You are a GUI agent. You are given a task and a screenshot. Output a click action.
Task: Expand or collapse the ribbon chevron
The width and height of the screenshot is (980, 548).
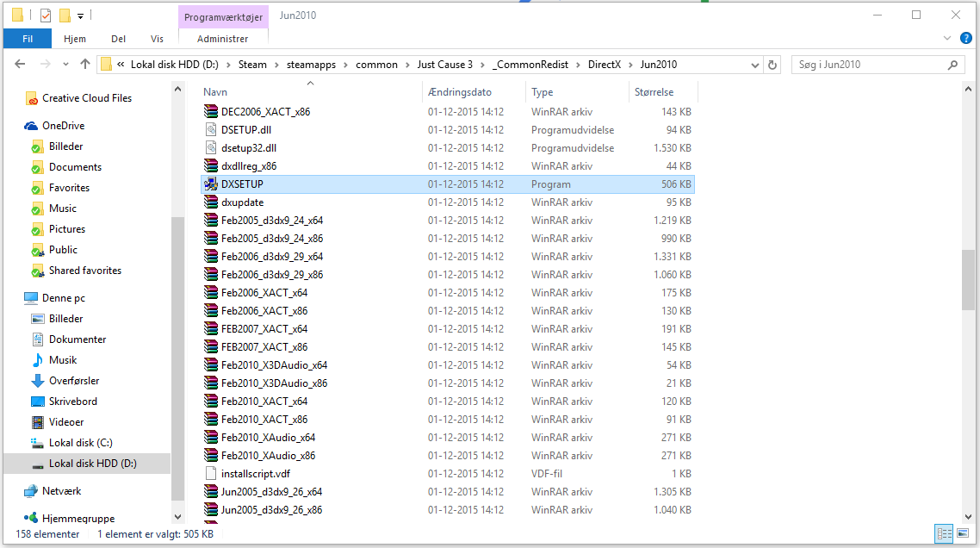coord(946,39)
